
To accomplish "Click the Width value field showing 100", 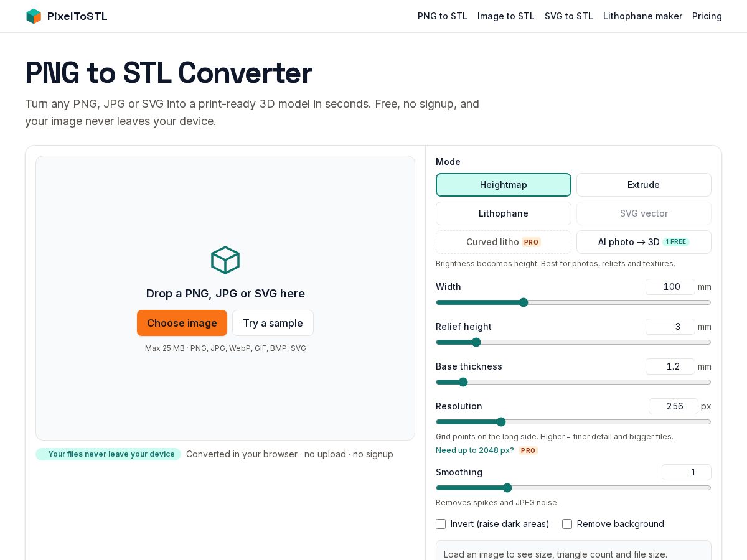I will click(x=670, y=287).
